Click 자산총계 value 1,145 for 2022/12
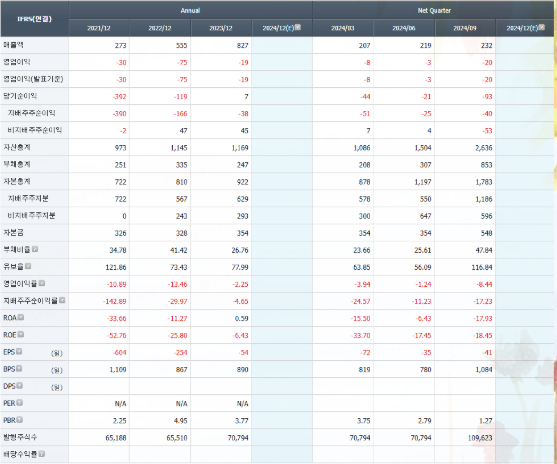This screenshot has height=464, width=557. [x=179, y=148]
